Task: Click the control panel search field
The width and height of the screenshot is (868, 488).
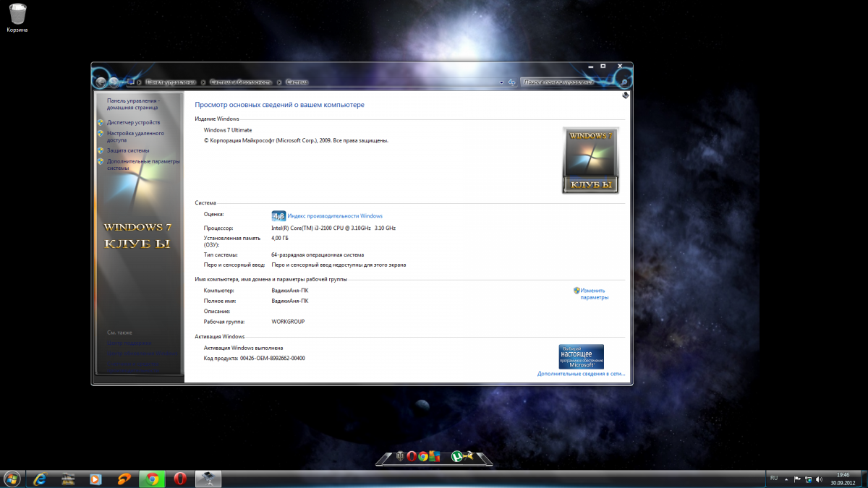Action: click(564, 82)
